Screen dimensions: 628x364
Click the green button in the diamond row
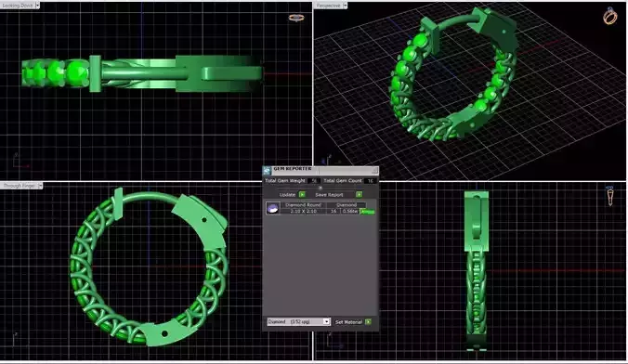367,212
